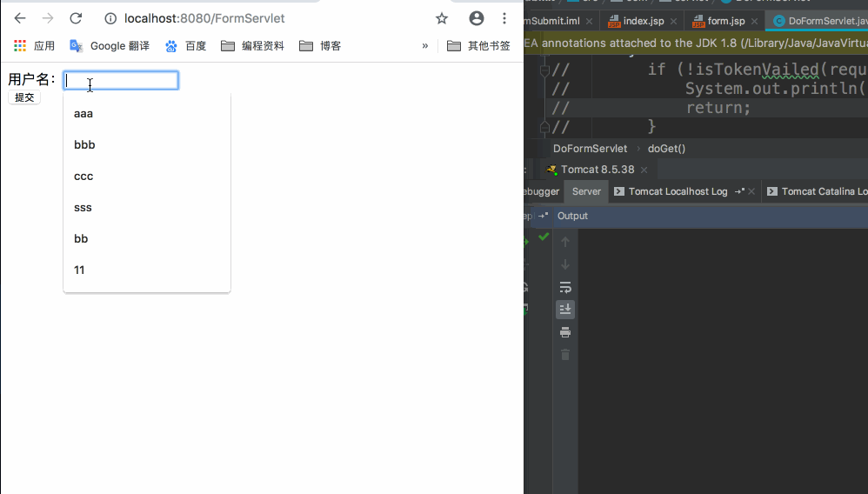The image size is (868, 494).
Task: Click the address bar URL
Action: [204, 18]
